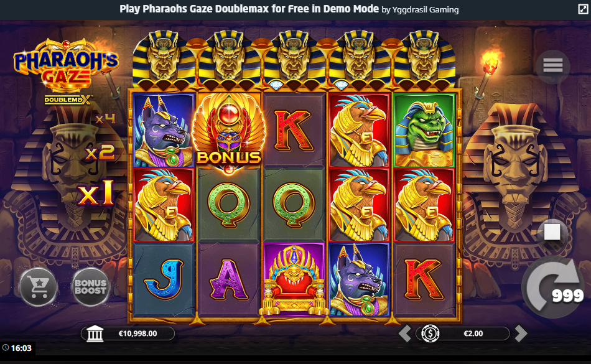
Task: Click the Bonus scarab symbol
Action: coord(229,133)
